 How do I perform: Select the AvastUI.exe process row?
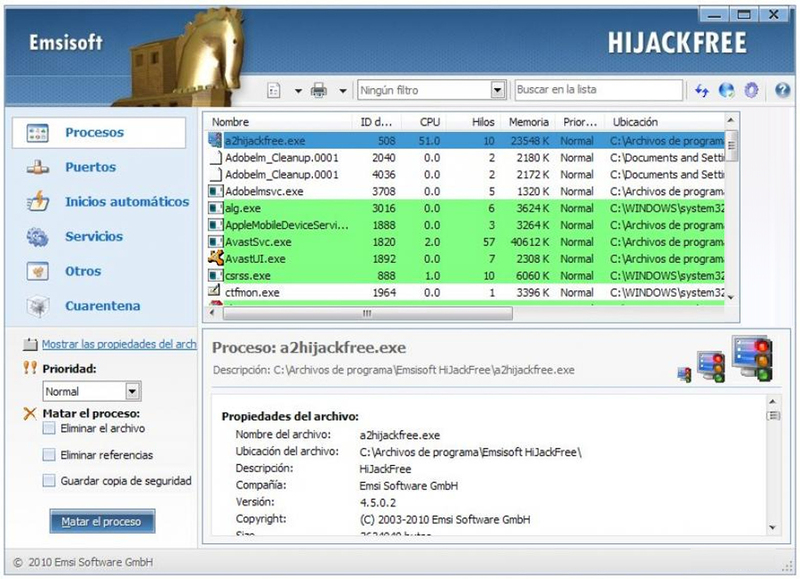click(465, 259)
